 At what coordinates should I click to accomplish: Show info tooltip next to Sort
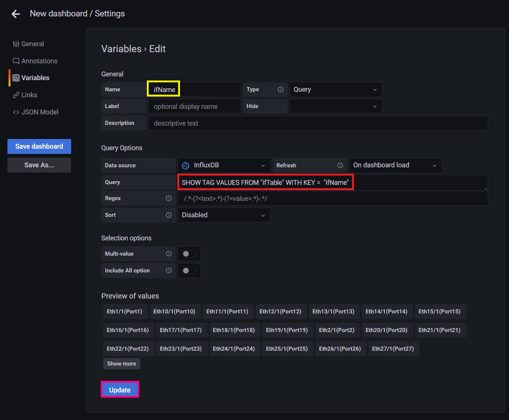coord(169,215)
